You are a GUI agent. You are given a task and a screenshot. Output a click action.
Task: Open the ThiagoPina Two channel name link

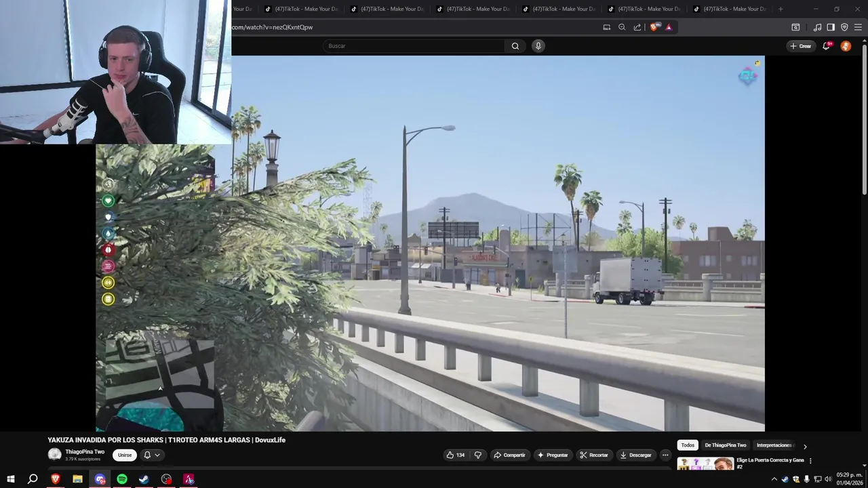tap(85, 452)
